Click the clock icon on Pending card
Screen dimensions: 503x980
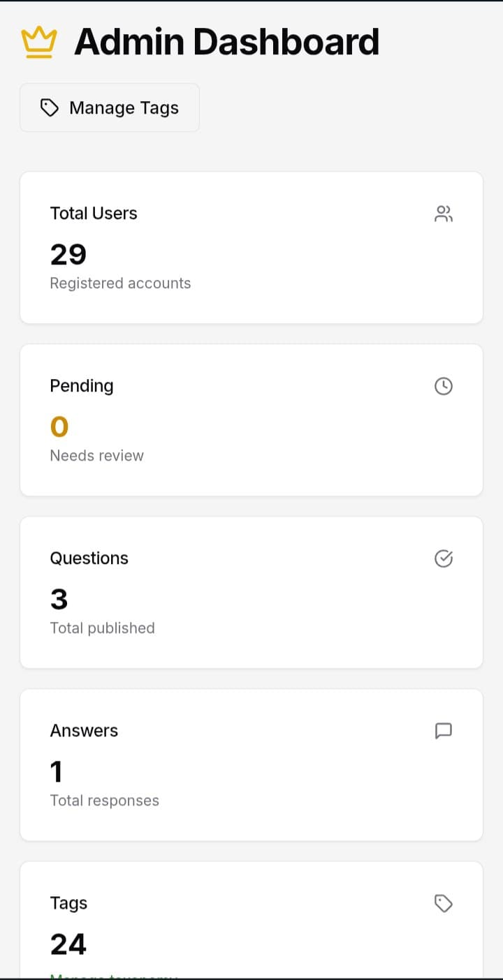coord(444,386)
